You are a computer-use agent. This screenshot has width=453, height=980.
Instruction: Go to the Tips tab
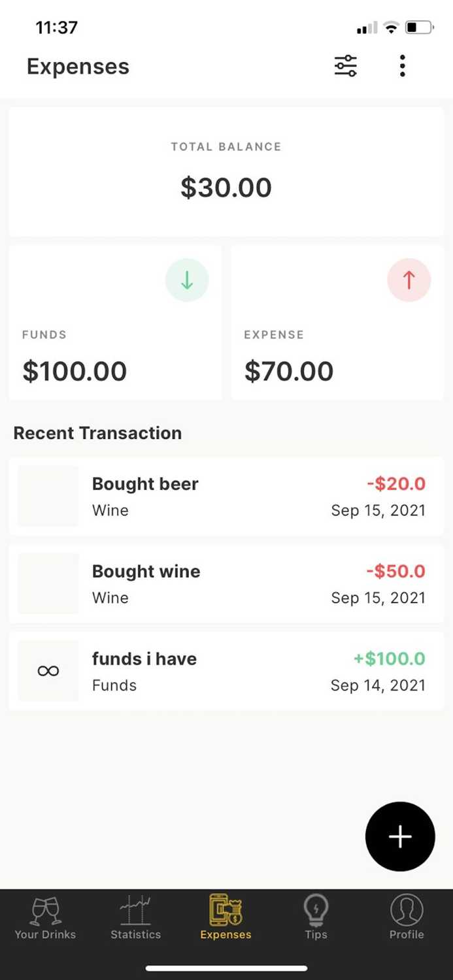[316, 918]
